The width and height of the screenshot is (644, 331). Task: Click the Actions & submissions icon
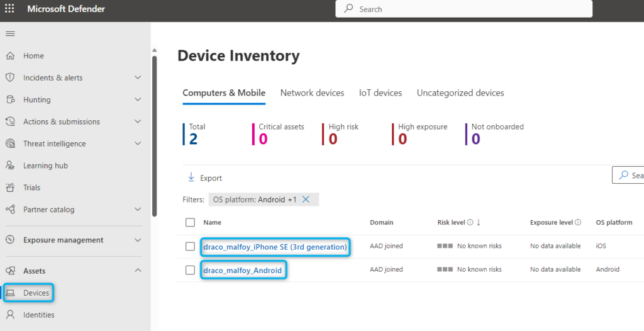pyautogui.click(x=10, y=121)
